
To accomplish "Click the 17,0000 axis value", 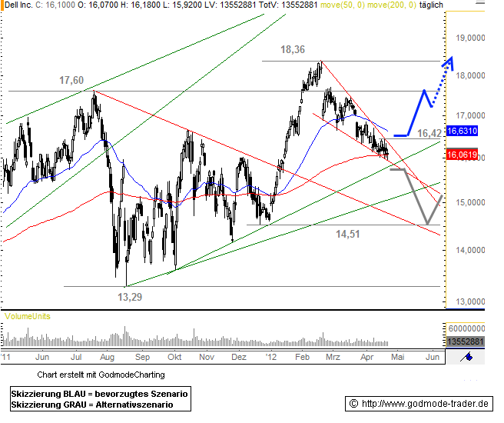I will 470,115.
